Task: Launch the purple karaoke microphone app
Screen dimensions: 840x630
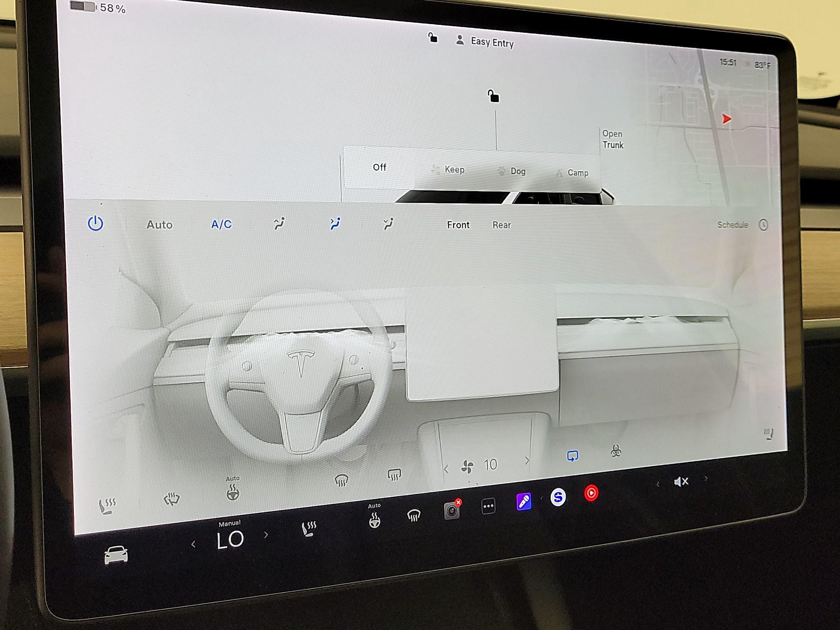Action: tap(524, 501)
